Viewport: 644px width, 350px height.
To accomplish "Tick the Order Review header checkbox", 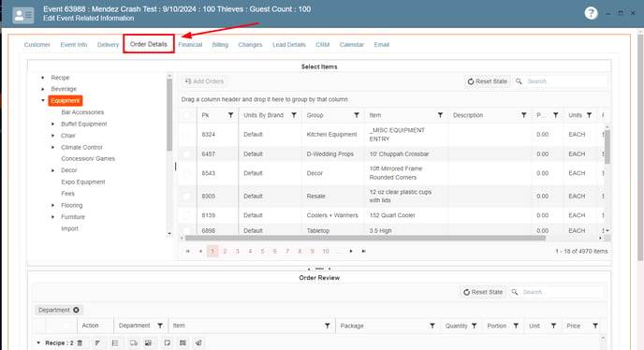I will [66, 326].
